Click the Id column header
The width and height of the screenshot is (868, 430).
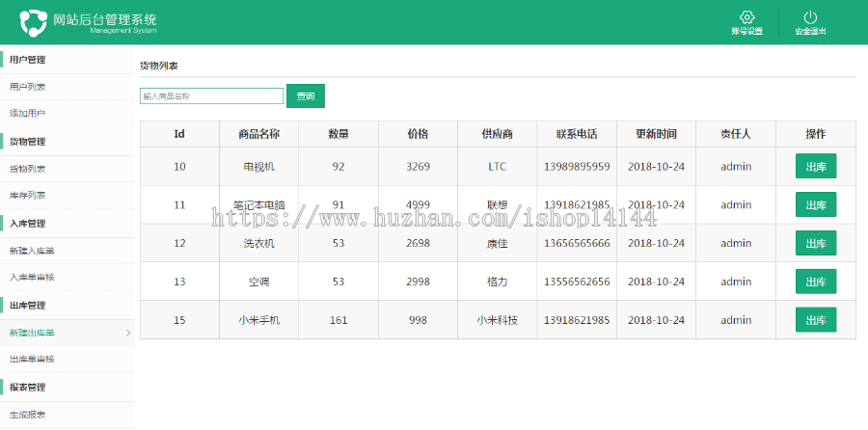[179, 134]
